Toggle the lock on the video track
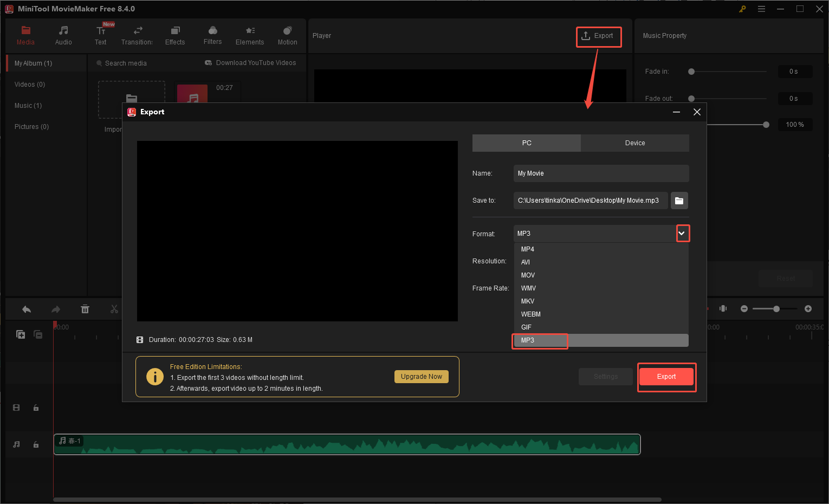829x504 pixels. [x=36, y=408]
